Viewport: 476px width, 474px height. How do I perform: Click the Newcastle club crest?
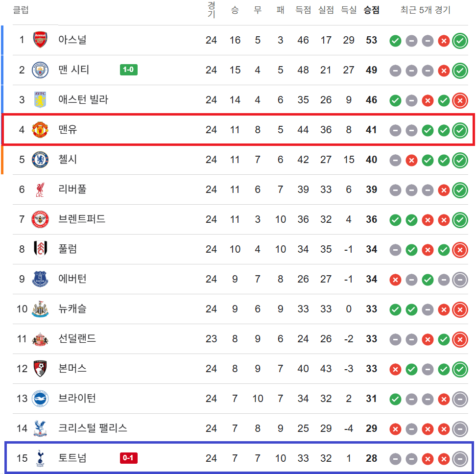coord(40,309)
